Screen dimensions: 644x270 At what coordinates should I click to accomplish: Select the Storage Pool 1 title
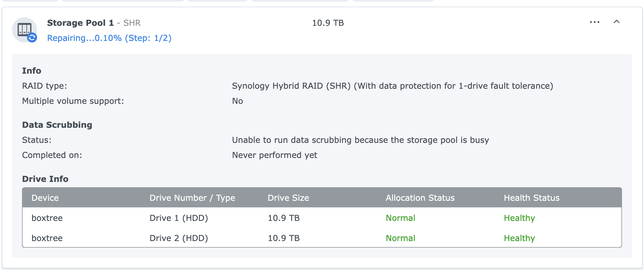pos(80,23)
